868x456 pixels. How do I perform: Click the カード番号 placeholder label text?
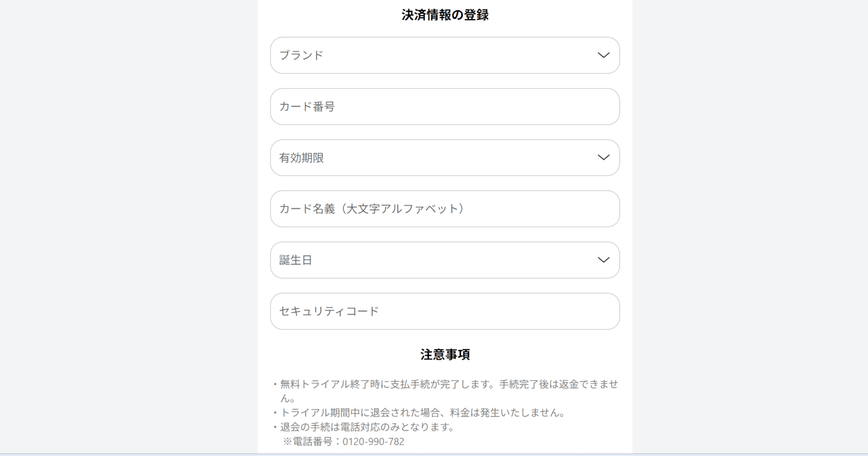[x=307, y=106]
